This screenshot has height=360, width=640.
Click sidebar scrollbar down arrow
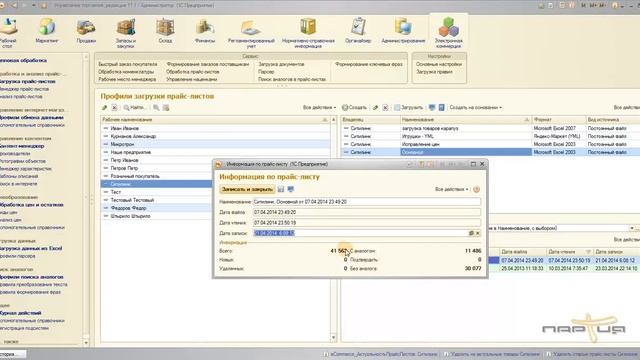pyautogui.click(x=86, y=342)
